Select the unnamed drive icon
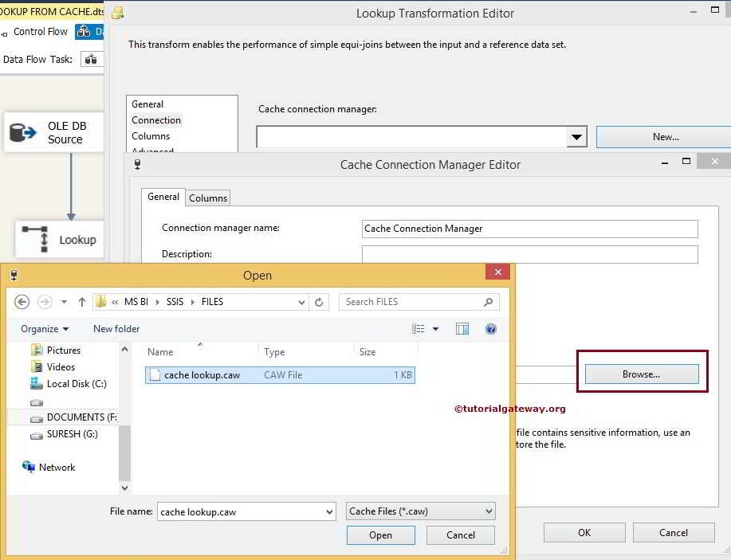Screen dimensions: 731x560 point(37,402)
